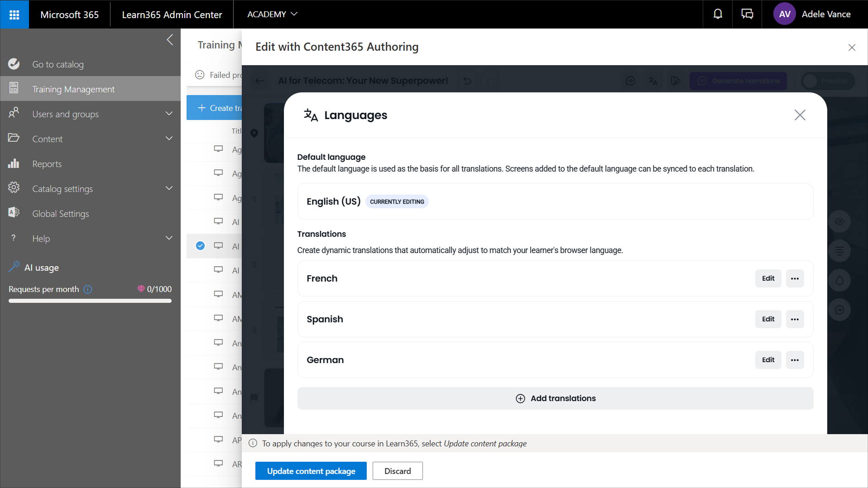Go to Global Settings

point(60,214)
